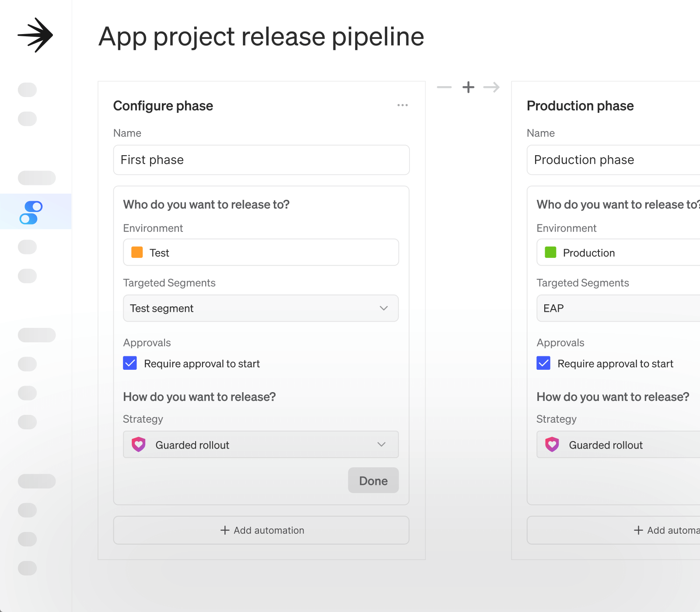Click the arrow logo in top-left corner
This screenshot has width=700, height=612.
[x=35, y=35]
